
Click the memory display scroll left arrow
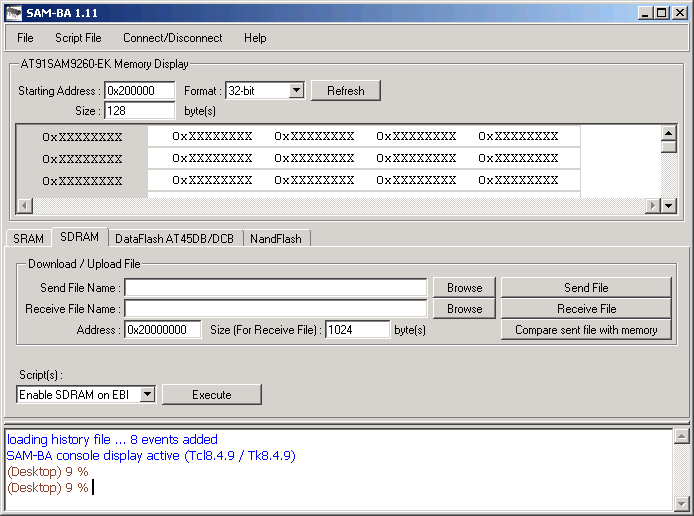point(25,205)
